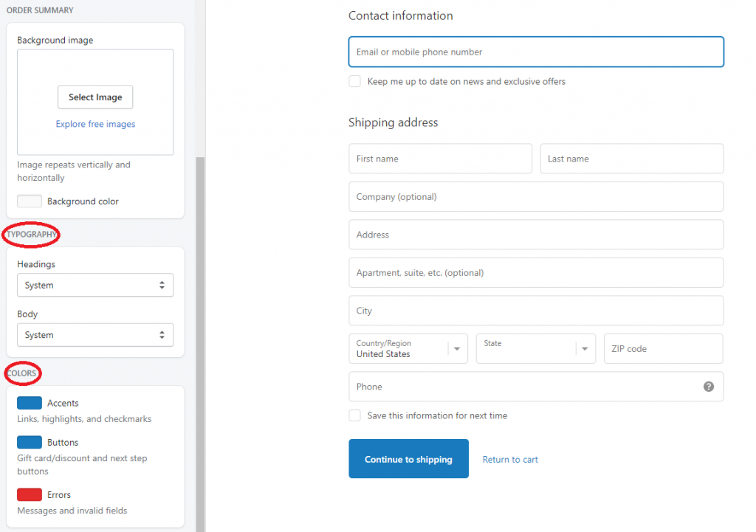Click the Address input field
The width and height of the screenshot is (756, 532).
coord(536,235)
